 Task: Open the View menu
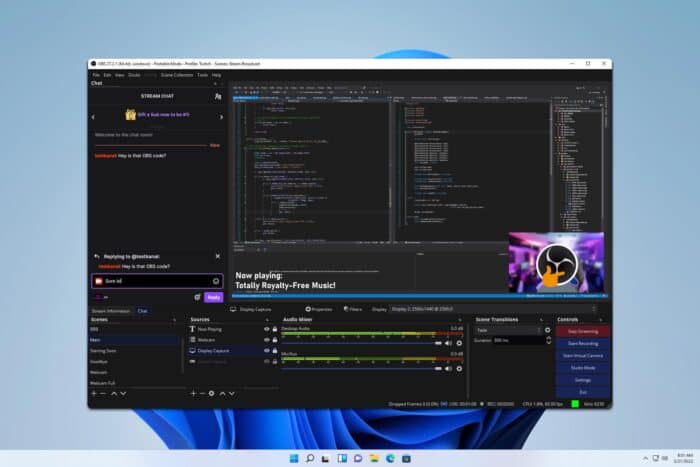[120, 75]
